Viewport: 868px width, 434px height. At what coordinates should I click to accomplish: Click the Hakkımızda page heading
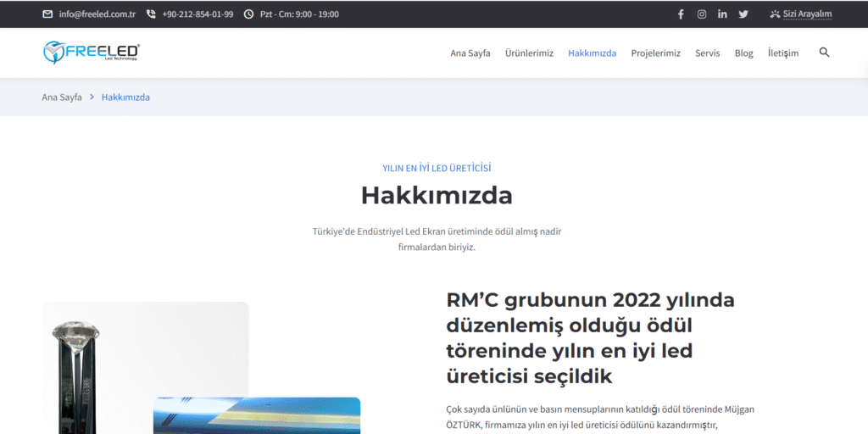tap(437, 195)
